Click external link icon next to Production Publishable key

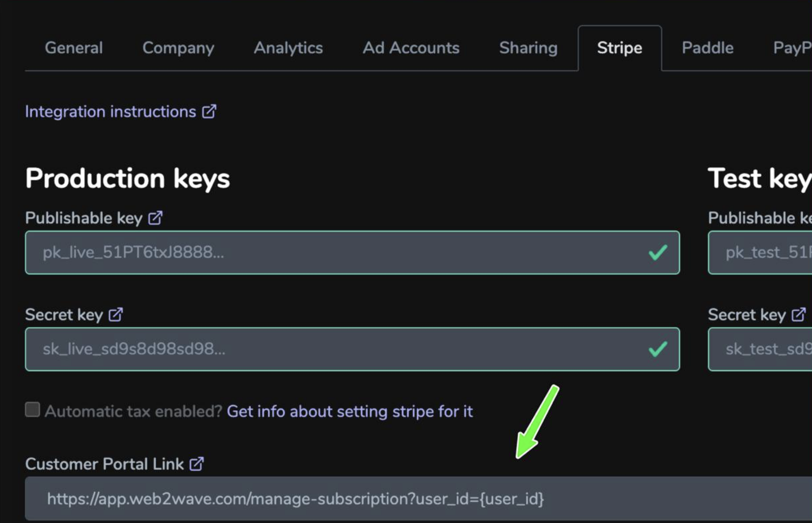point(155,218)
